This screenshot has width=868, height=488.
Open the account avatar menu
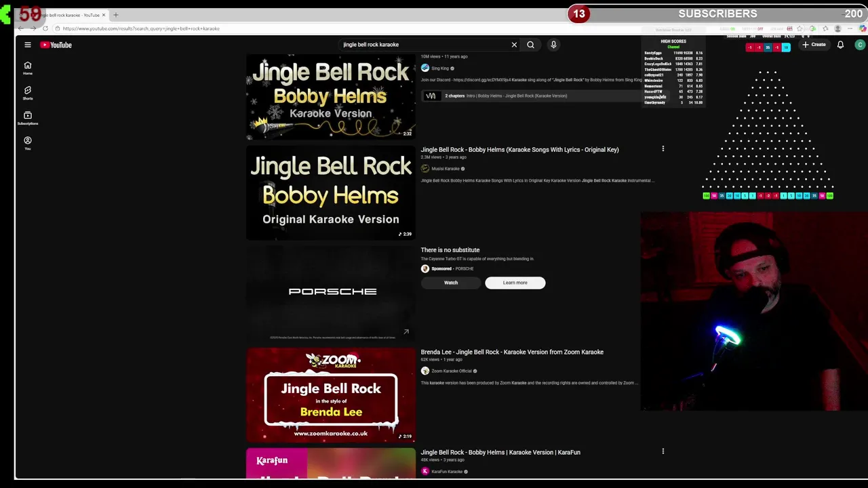[x=860, y=45]
